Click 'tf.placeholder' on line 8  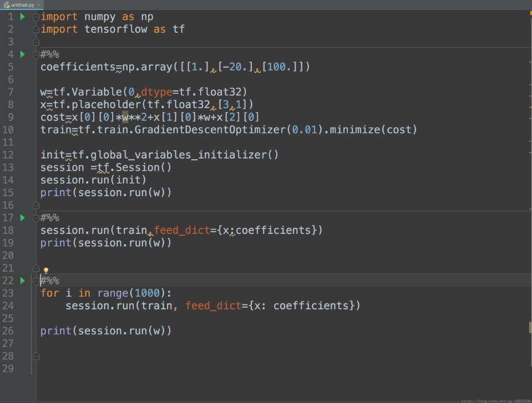pyautogui.click(x=97, y=104)
